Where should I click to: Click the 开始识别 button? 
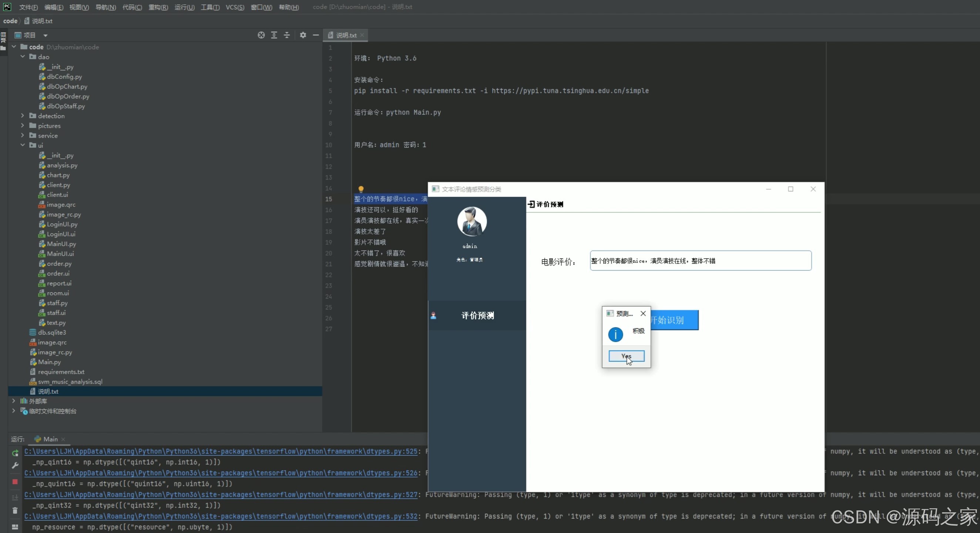[674, 320]
